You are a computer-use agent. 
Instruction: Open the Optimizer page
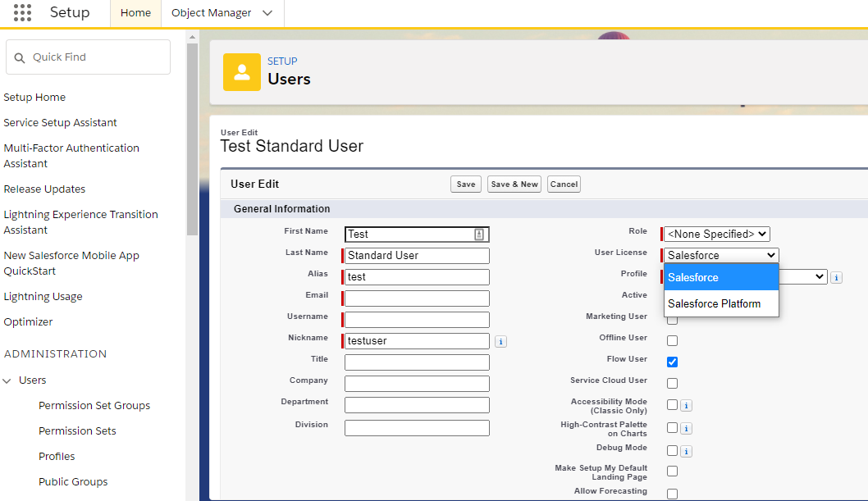[28, 321]
